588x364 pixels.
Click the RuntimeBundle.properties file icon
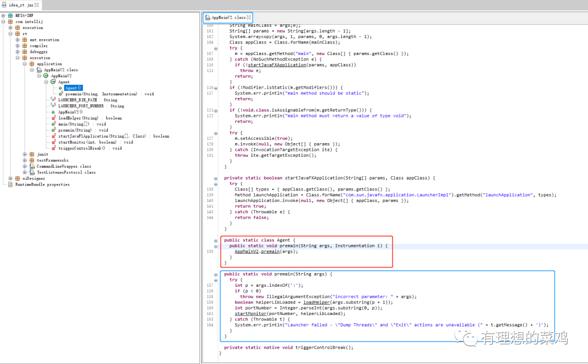[x=10, y=184]
